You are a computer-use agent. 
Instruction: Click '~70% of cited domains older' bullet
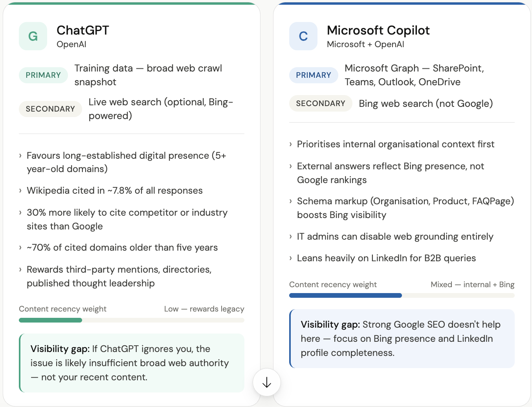coord(122,247)
